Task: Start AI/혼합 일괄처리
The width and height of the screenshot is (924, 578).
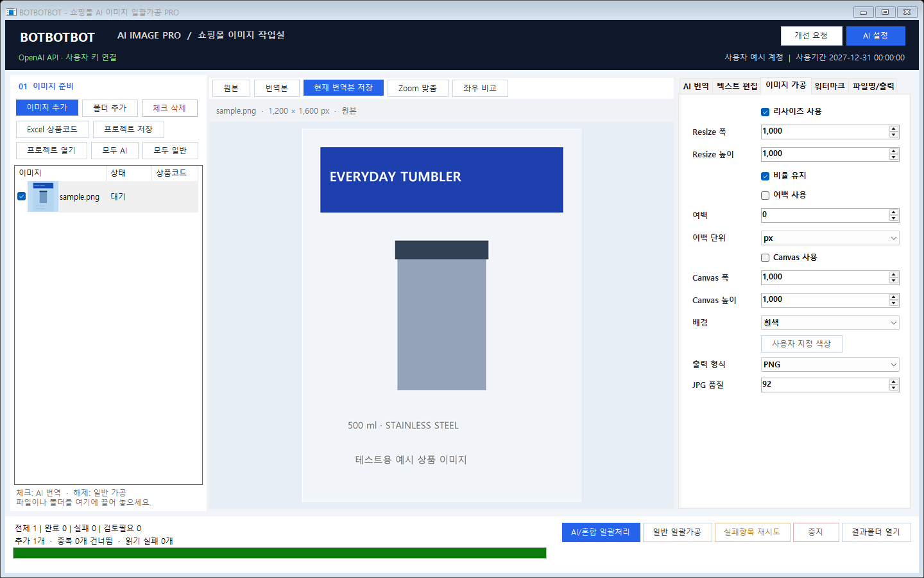Action: pos(601,532)
